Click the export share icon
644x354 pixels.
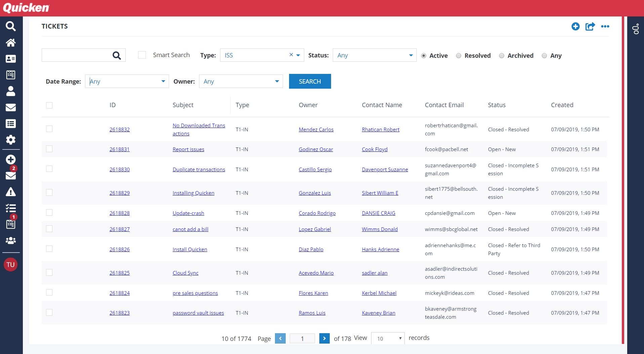[590, 27]
